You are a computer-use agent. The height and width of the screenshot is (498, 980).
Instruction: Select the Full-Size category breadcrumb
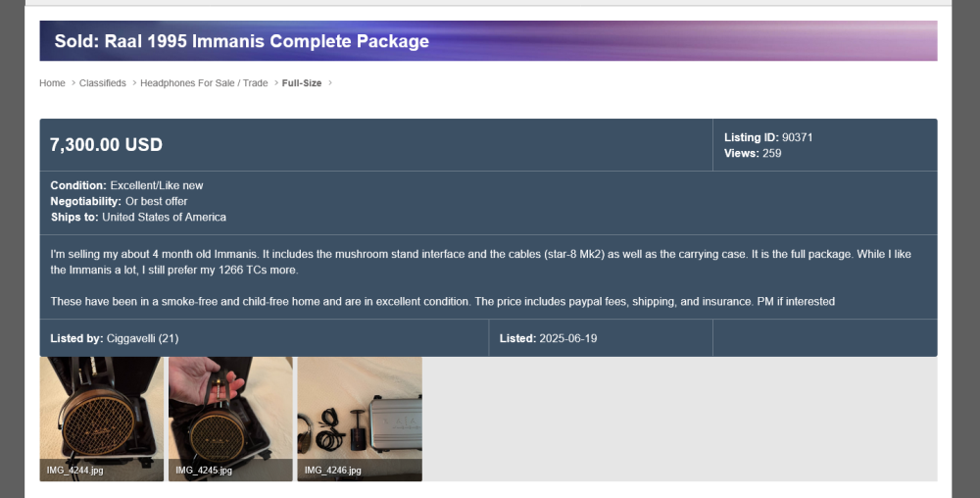coord(302,83)
